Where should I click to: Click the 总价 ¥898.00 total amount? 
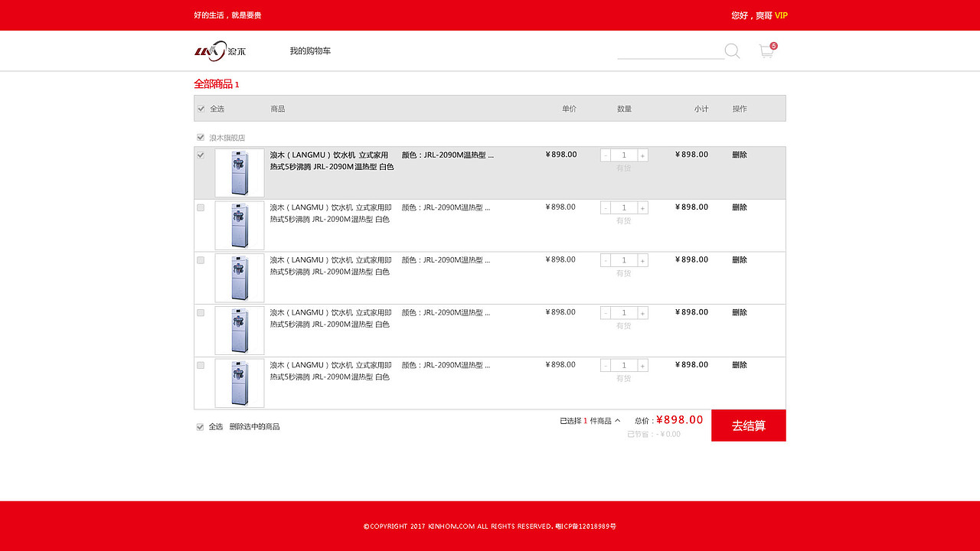[669, 420]
